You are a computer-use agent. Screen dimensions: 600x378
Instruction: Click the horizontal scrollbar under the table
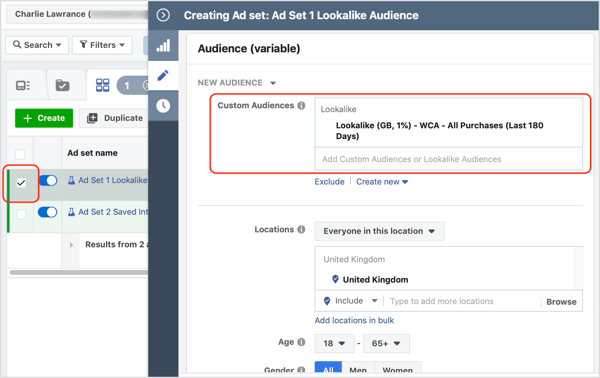point(79,272)
